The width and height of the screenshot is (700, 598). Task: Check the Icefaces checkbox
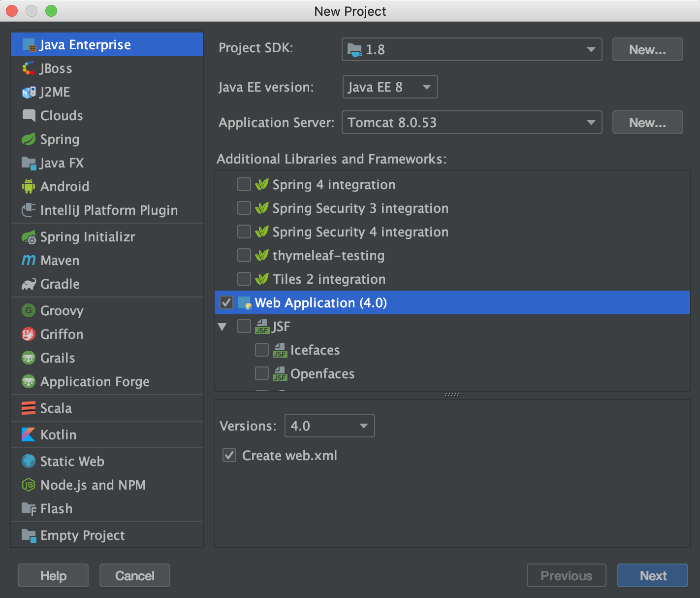coord(262,350)
